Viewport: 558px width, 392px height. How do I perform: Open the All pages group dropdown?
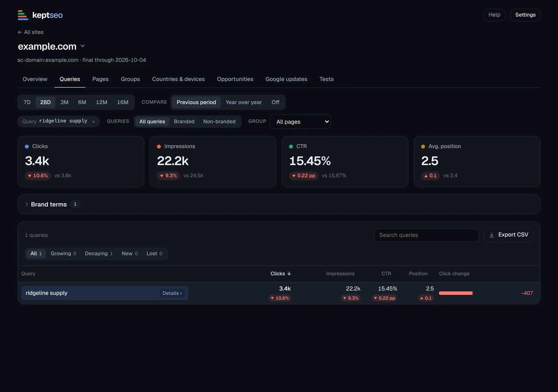pyautogui.click(x=300, y=122)
